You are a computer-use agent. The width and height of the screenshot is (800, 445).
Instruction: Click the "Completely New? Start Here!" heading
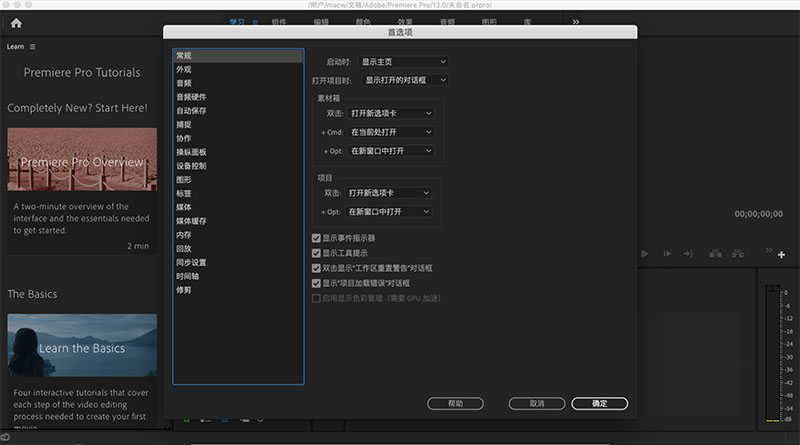click(78, 108)
